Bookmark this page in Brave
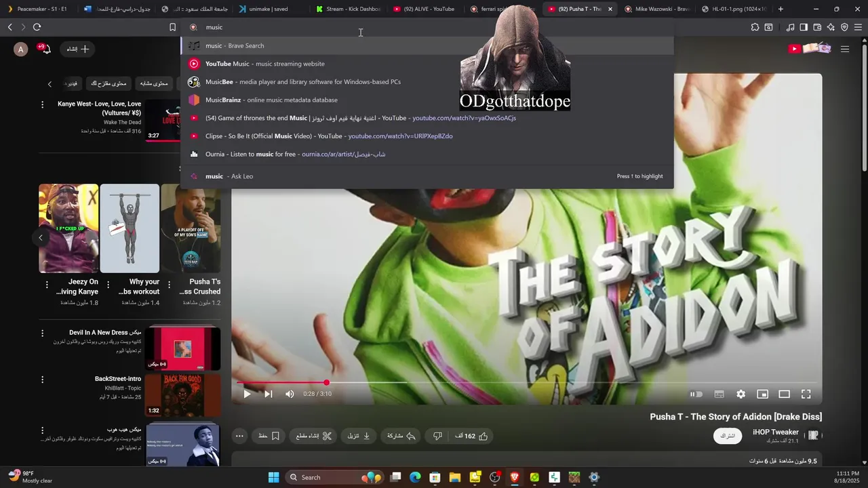Image resolution: width=868 pixels, height=488 pixels. 172,27
